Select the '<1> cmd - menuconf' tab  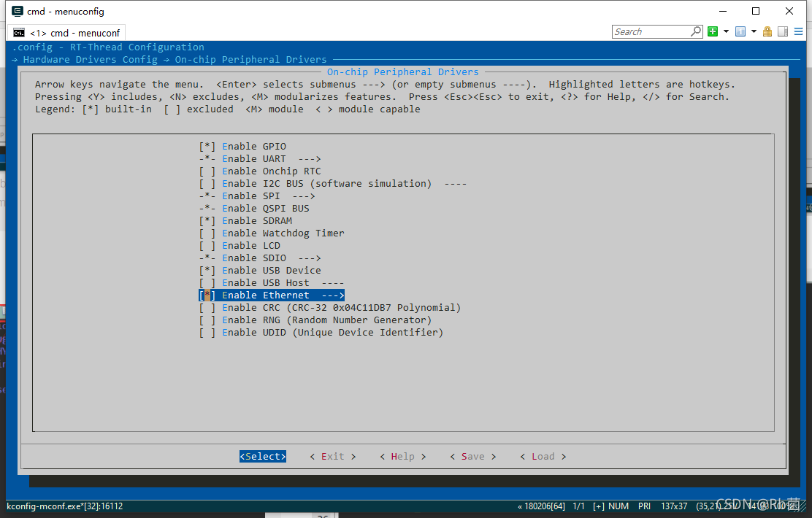66,33
